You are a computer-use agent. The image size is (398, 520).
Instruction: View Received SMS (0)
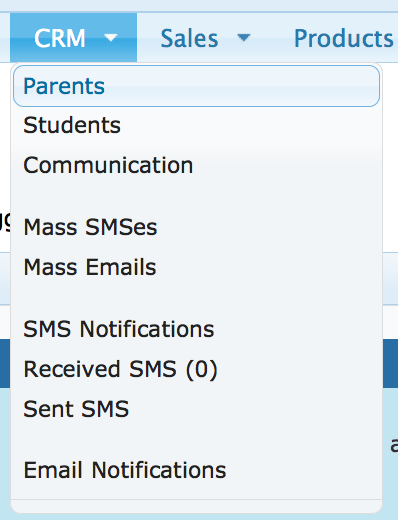point(196,369)
